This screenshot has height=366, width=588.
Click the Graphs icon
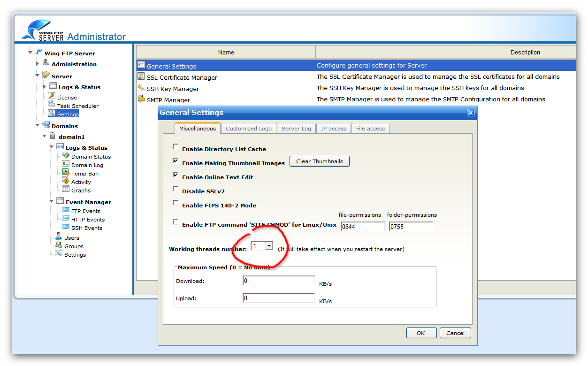(x=66, y=189)
